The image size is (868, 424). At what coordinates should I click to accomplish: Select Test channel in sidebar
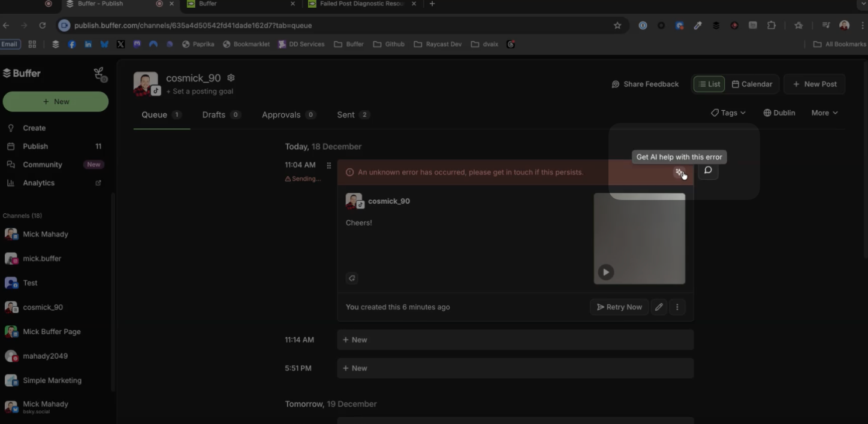coord(55,283)
